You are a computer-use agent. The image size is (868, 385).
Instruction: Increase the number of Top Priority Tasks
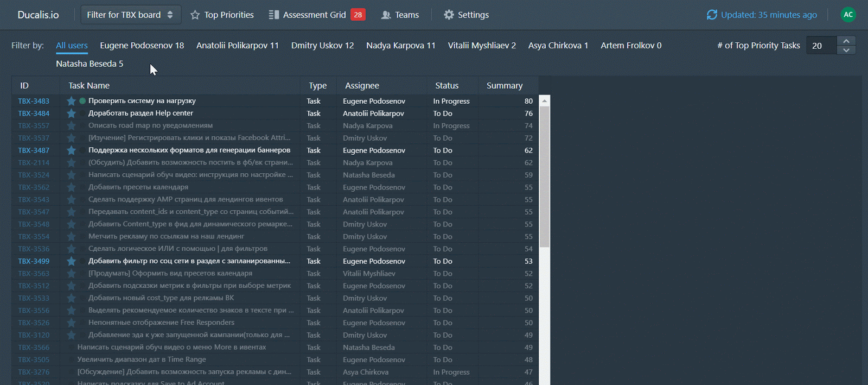coord(846,41)
